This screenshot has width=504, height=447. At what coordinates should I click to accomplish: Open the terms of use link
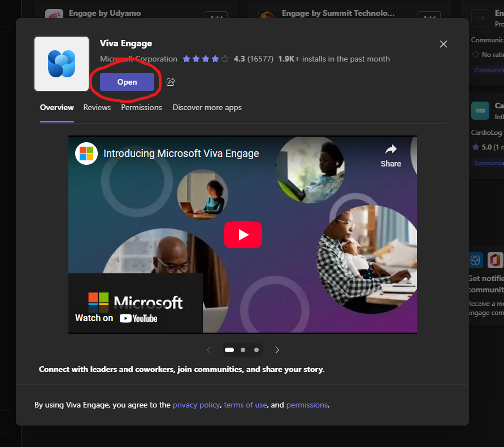[245, 405]
